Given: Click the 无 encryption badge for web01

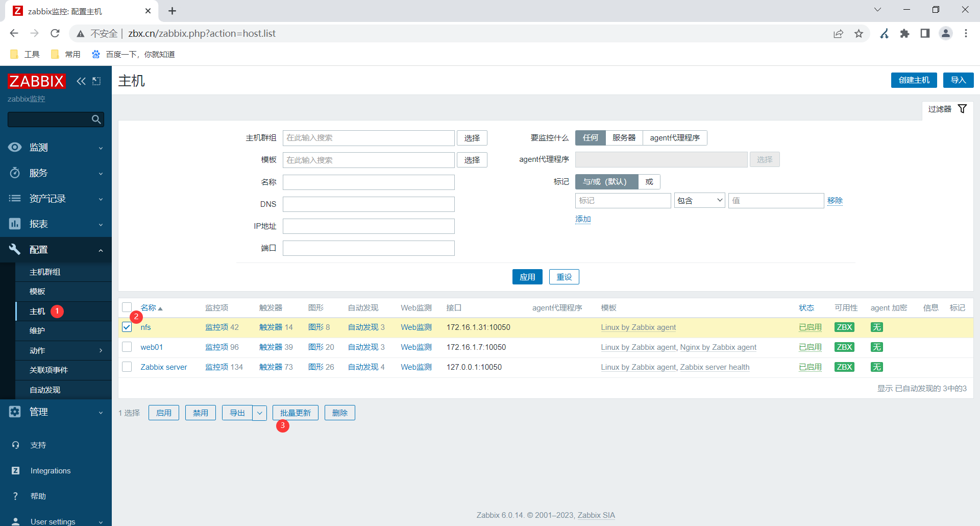Looking at the screenshot, I should [877, 347].
